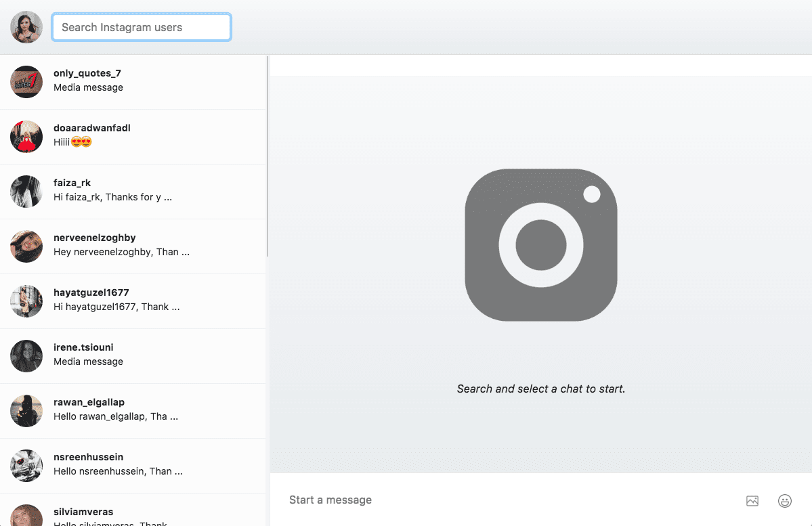Screen dimensions: 812x526
Task: Click the image attachment icon
Action: pos(752,501)
